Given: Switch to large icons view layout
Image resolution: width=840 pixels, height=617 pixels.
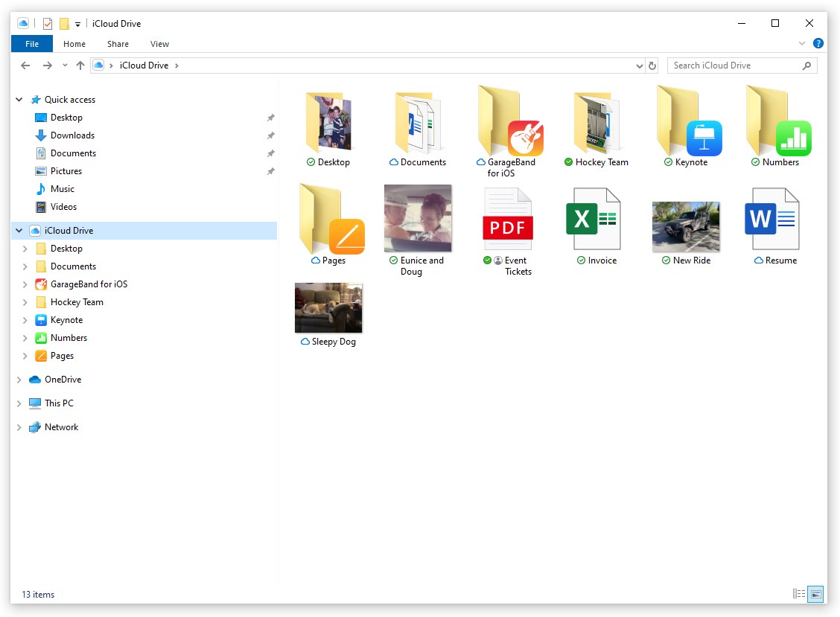Looking at the screenshot, I should point(815,593).
